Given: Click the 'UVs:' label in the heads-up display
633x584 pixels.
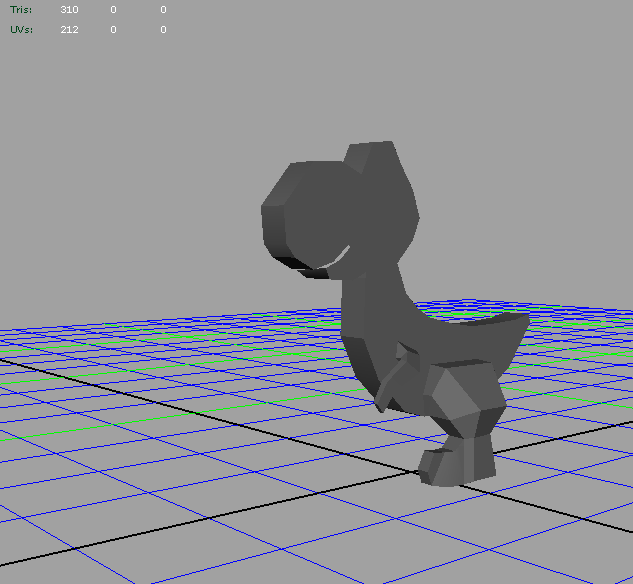Looking at the screenshot, I should [21, 29].
